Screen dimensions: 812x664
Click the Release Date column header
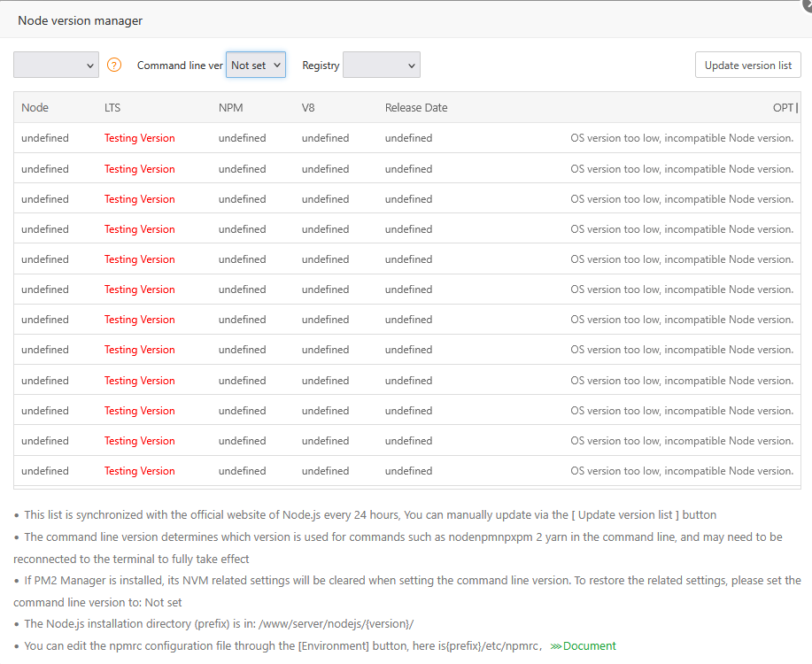416,108
